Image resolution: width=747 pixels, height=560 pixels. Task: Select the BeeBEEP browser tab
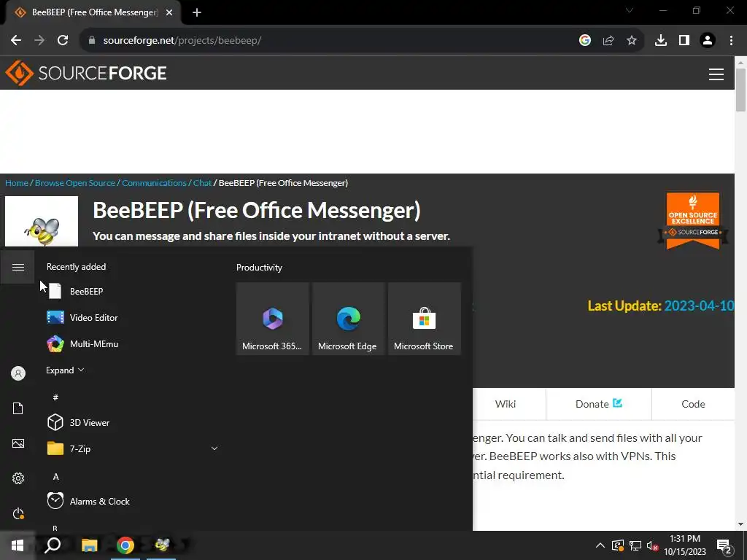tap(93, 13)
